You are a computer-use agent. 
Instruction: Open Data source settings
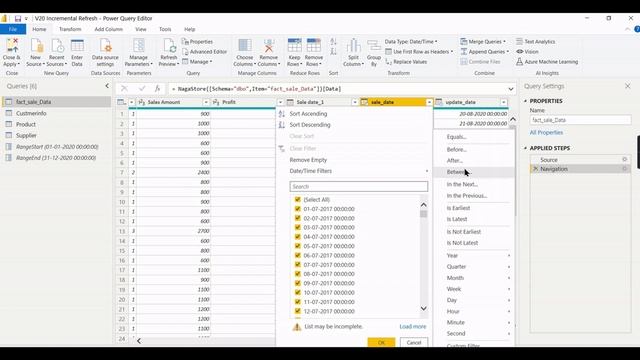105,52
